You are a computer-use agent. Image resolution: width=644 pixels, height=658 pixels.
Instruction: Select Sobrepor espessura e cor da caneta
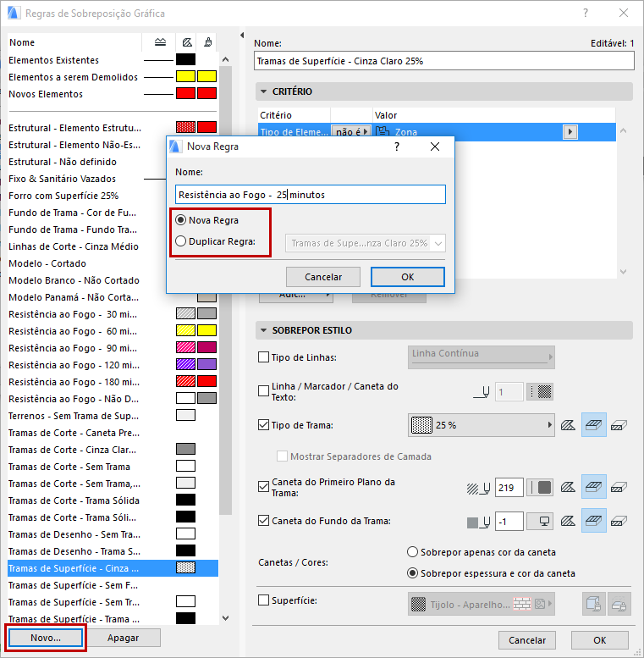coord(413,572)
